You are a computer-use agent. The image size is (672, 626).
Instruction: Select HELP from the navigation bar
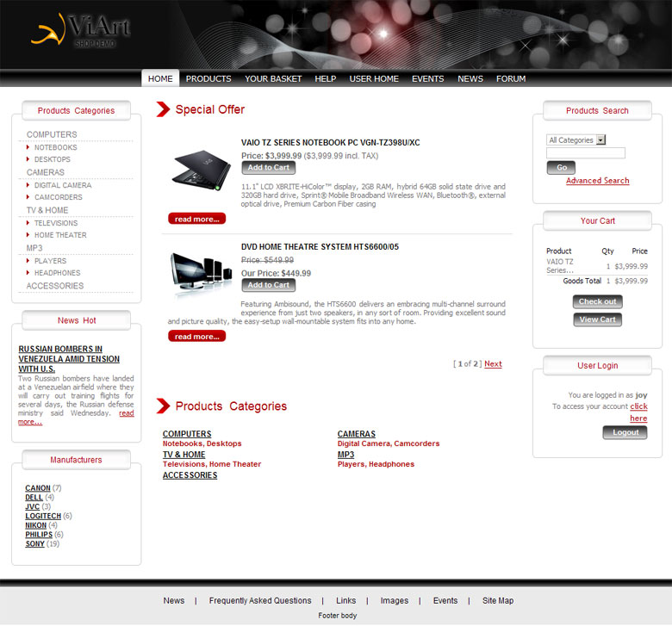pos(326,79)
